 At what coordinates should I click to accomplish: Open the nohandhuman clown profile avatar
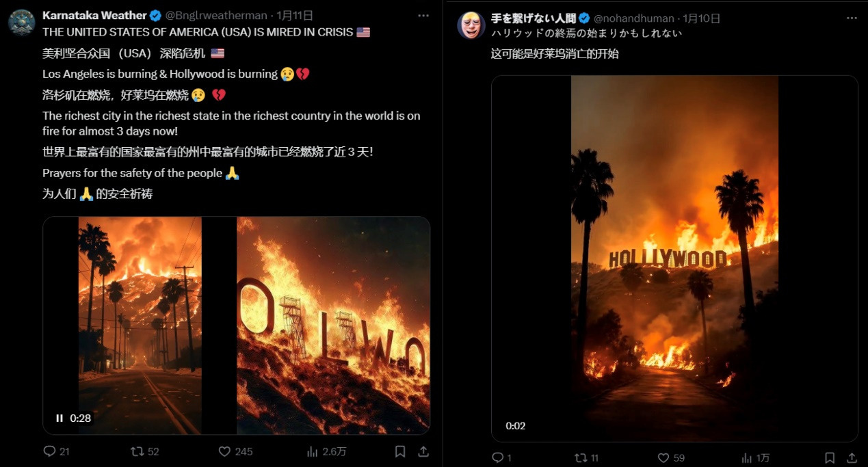coord(471,25)
